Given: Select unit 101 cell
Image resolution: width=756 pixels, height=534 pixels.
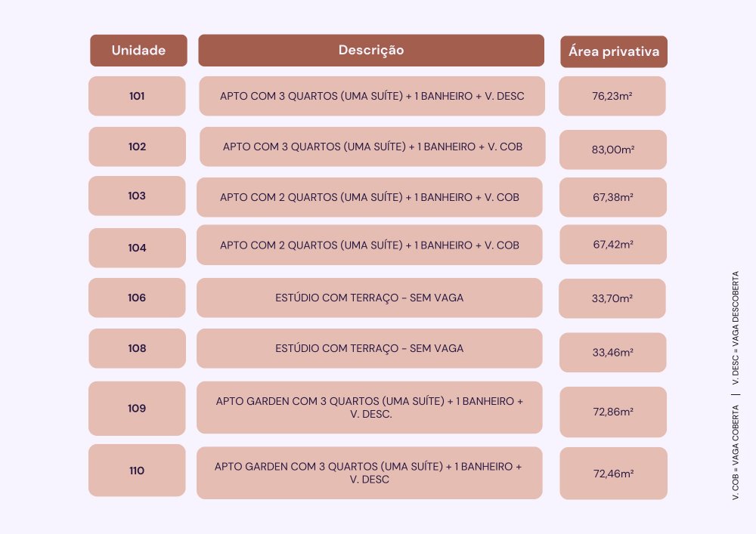Looking at the screenshot, I should 137,96.
